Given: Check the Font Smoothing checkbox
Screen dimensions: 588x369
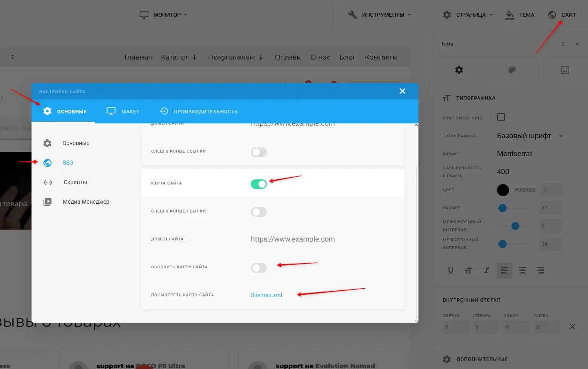Looking at the screenshot, I should pyautogui.click(x=501, y=117).
